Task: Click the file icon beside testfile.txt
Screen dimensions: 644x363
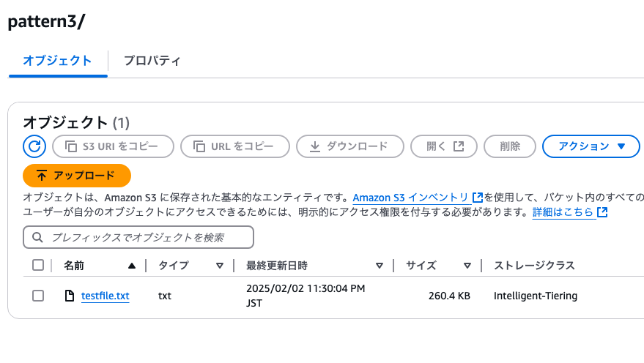Action: (x=70, y=296)
